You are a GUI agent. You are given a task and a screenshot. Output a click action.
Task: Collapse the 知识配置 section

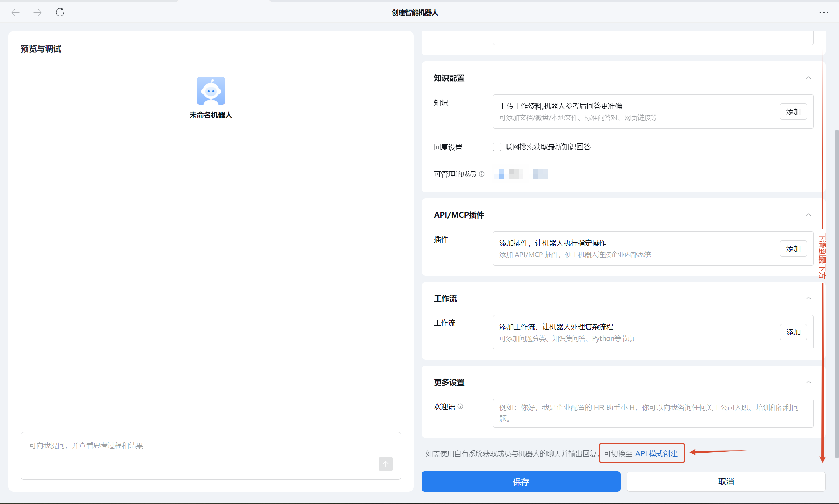808,78
